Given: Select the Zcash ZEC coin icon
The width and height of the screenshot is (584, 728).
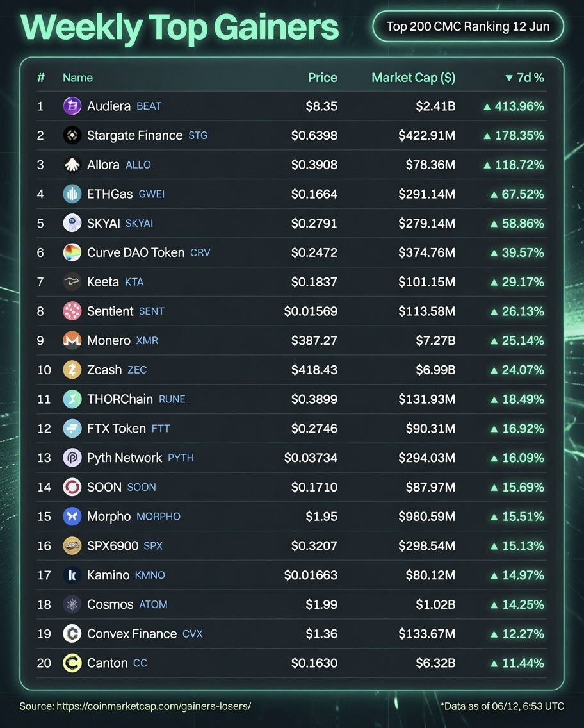Looking at the screenshot, I should click(72, 370).
